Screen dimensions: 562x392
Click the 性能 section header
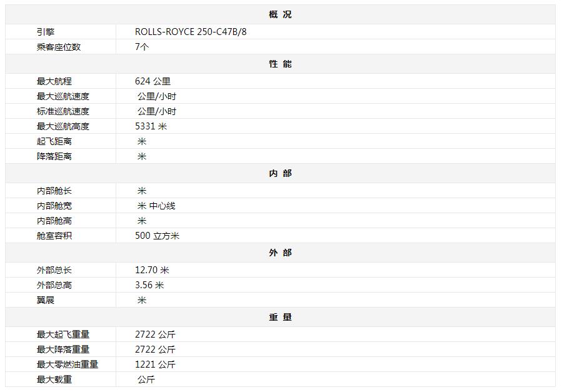point(280,64)
